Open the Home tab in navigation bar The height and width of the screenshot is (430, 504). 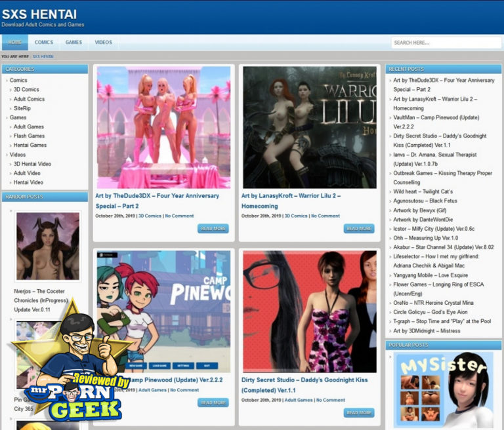pyautogui.click(x=14, y=43)
